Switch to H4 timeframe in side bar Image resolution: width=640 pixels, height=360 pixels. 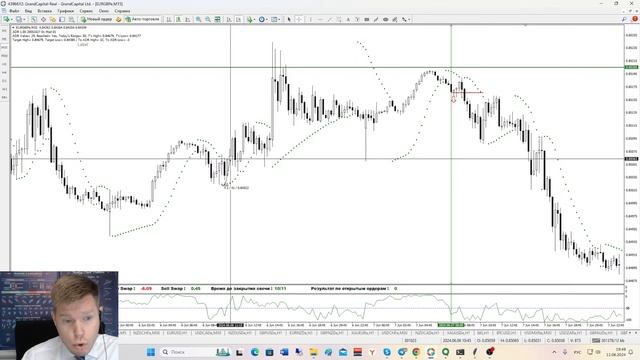(4, 72)
